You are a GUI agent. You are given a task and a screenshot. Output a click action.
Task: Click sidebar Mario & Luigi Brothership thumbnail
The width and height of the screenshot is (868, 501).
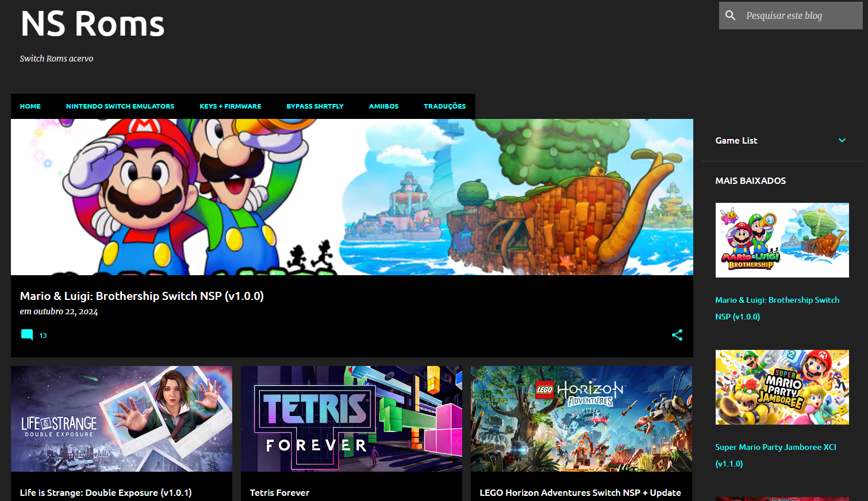pyautogui.click(x=782, y=240)
